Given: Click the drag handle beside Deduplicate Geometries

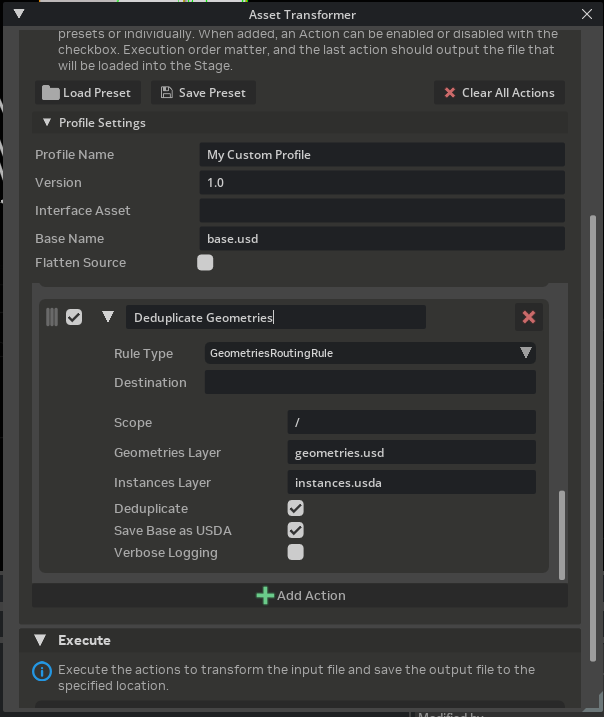Looking at the screenshot, I should (x=52, y=317).
